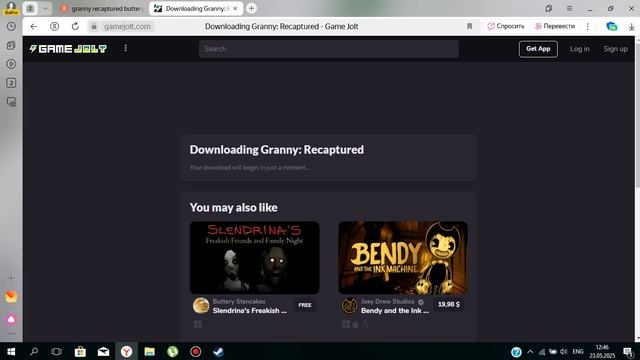This screenshot has width=640, height=360.
Task: Click the padlock site security icon
Action: tap(94, 27)
